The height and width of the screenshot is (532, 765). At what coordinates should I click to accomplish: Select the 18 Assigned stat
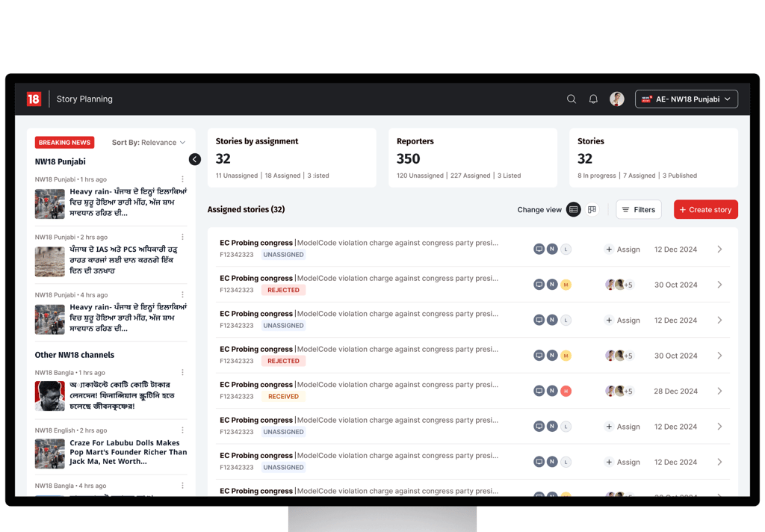(x=282, y=176)
